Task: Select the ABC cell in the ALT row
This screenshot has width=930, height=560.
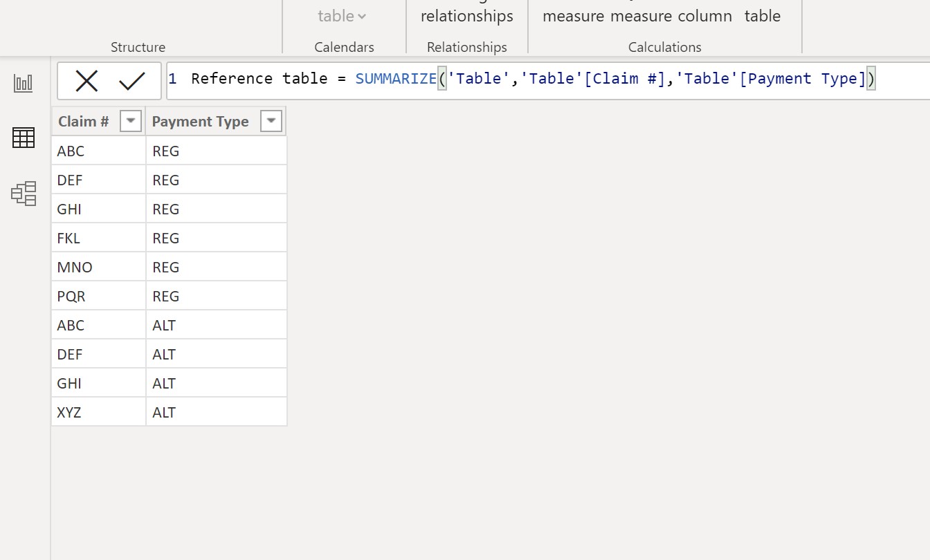Action: pyautogui.click(x=98, y=325)
